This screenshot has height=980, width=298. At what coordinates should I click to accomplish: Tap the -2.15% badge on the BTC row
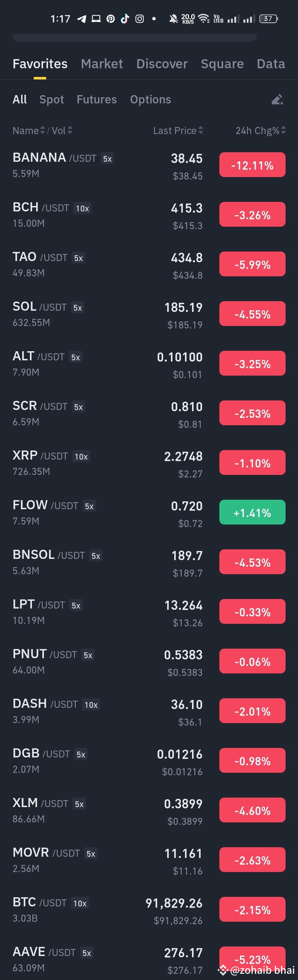(x=252, y=909)
